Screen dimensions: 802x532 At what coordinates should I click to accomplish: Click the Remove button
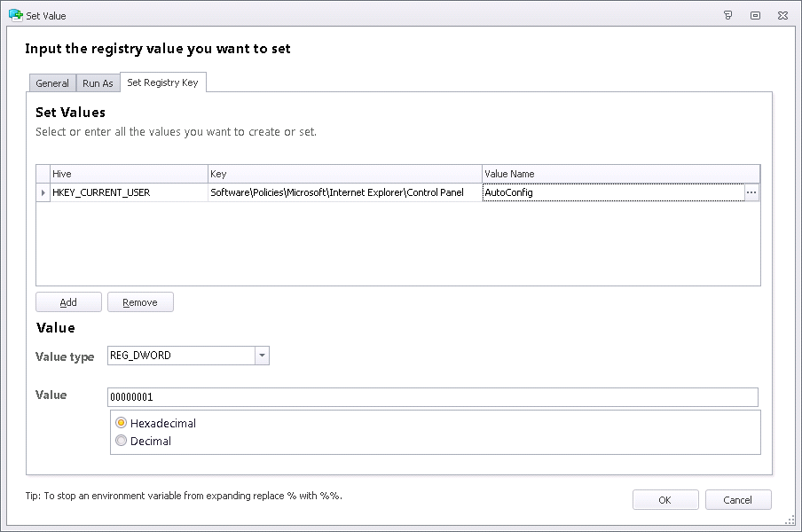(x=139, y=301)
